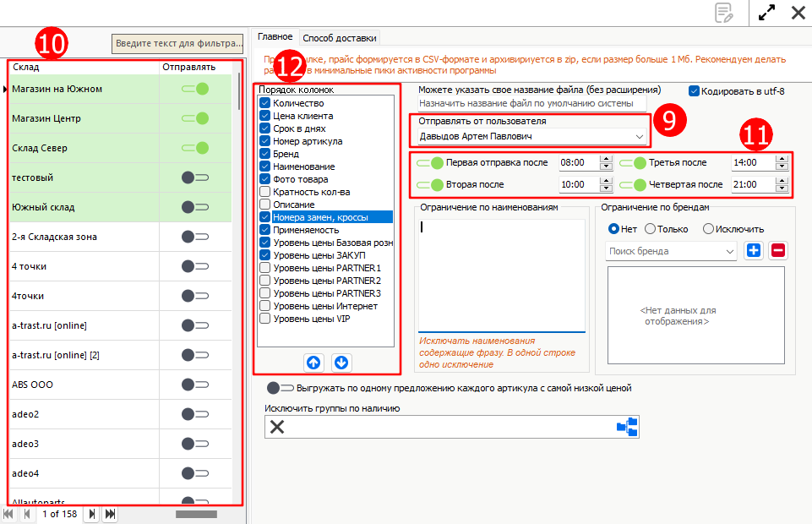
Task: Click the move column up arrow button
Action: (x=313, y=363)
